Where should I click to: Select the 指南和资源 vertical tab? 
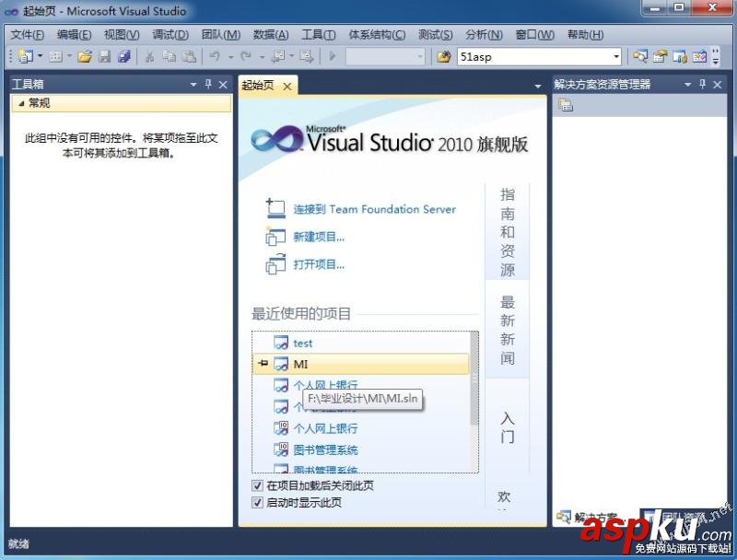pyautogui.click(x=508, y=231)
